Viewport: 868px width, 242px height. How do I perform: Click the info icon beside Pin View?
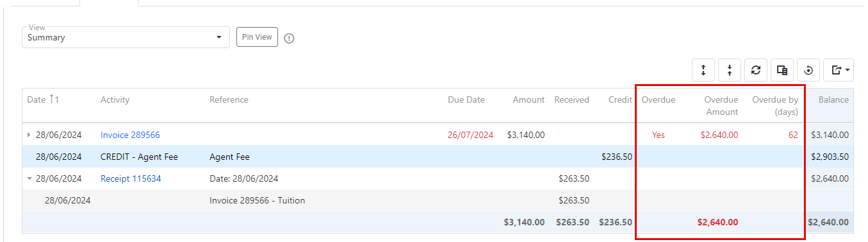[289, 38]
